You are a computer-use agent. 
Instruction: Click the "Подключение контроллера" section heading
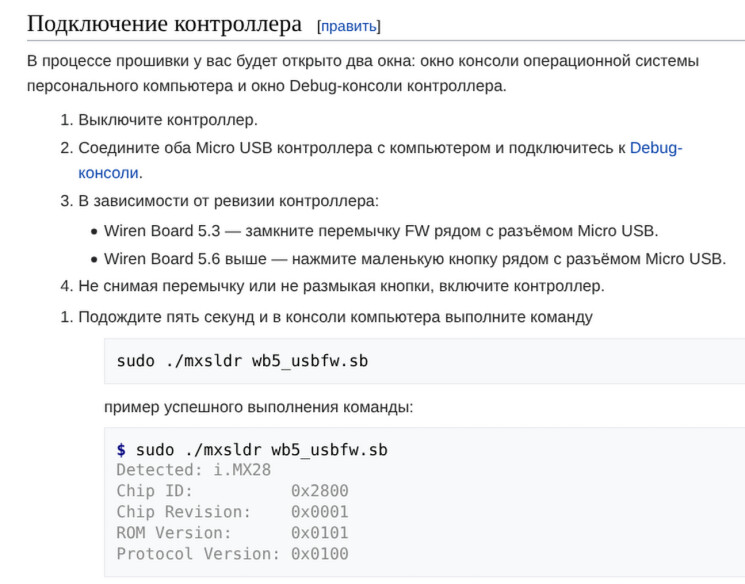coord(164,23)
